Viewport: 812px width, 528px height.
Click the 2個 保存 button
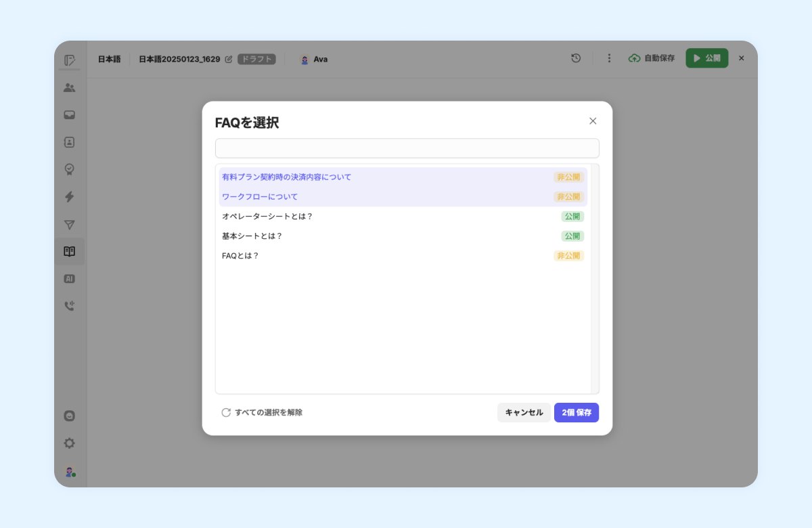pos(577,412)
